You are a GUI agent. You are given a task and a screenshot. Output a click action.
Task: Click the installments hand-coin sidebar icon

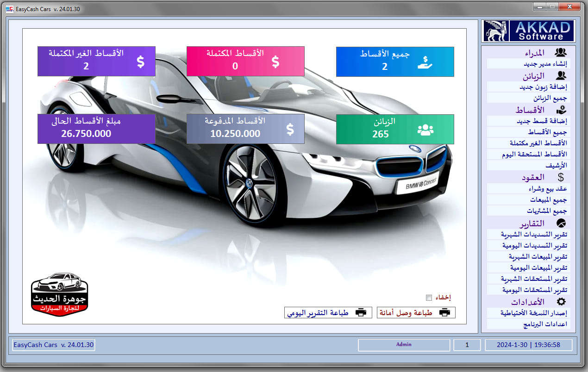pyautogui.click(x=561, y=110)
